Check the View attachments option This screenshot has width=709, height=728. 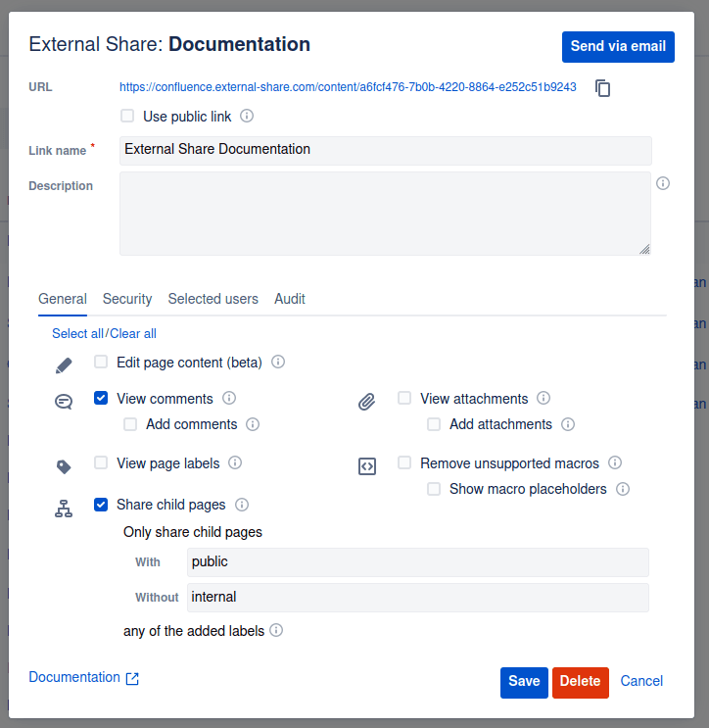tap(404, 398)
